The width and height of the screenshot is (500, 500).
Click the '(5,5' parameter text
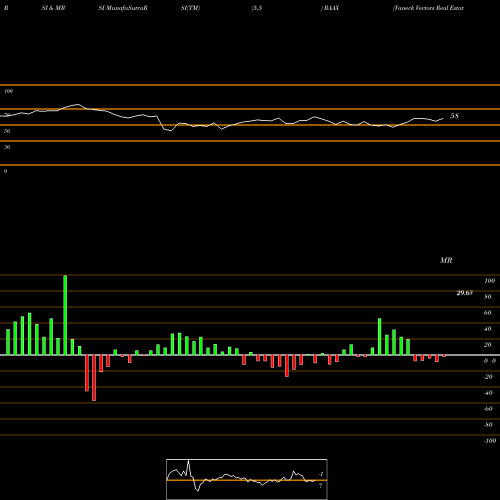[x=257, y=8]
